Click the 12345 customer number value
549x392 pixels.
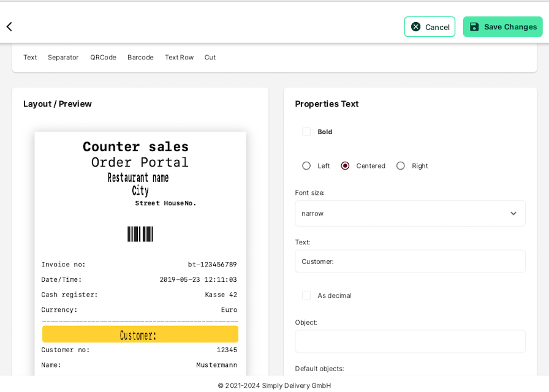227,350
